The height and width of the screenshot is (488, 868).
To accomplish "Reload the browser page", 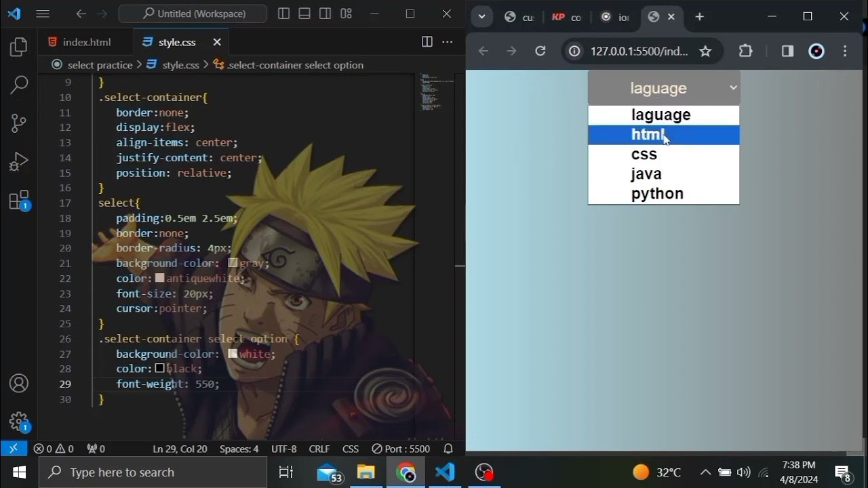I will tap(540, 51).
